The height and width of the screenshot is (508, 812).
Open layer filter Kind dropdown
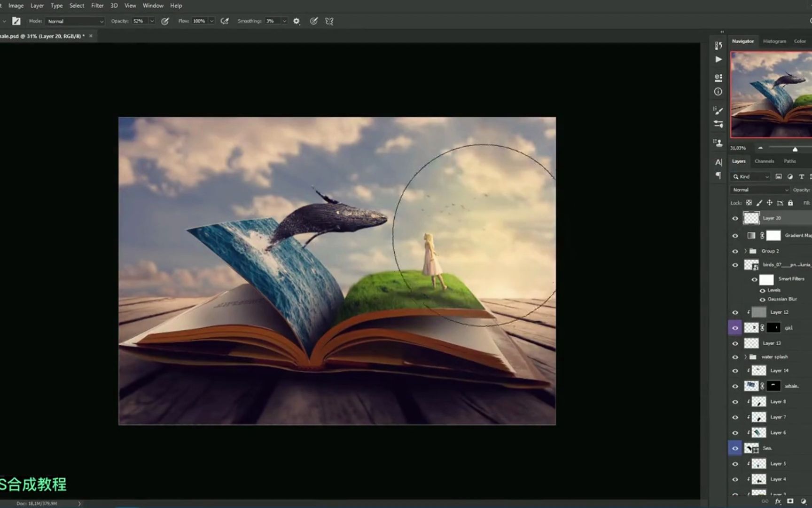pyautogui.click(x=751, y=176)
